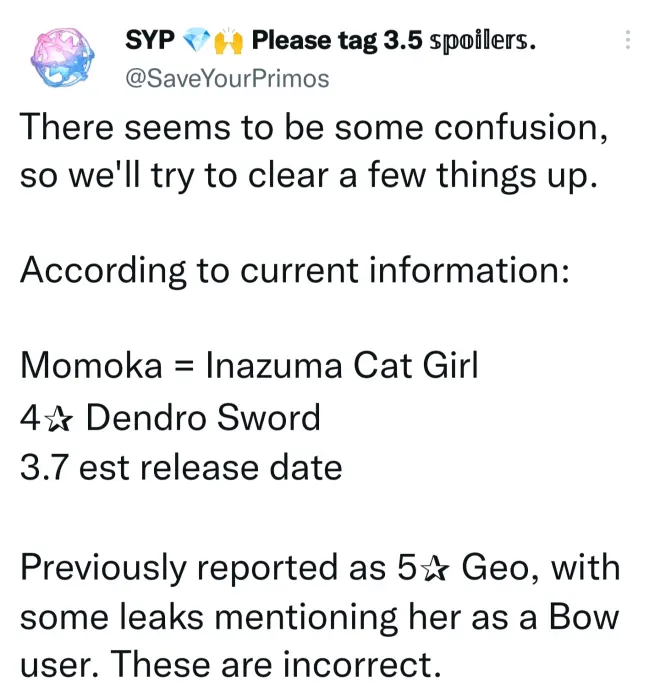
Task: Open the @SaveYourPrimos handle link
Action: (227, 79)
